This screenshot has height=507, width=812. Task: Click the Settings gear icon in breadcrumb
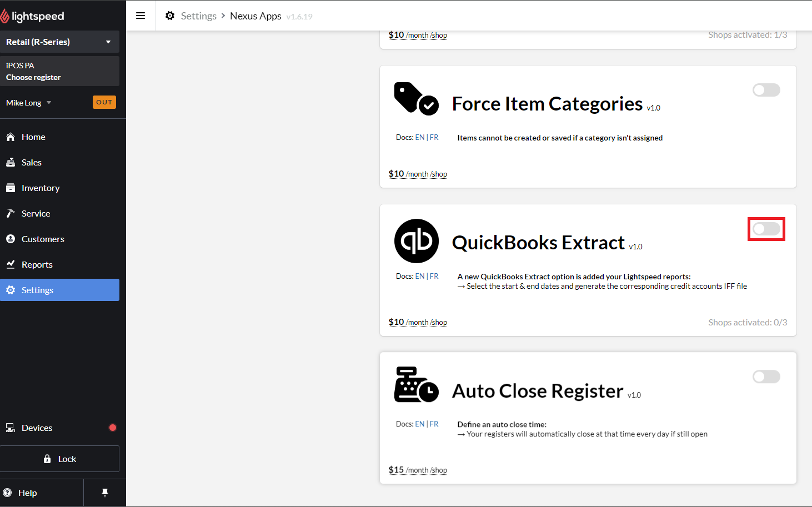(x=170, y=16)
